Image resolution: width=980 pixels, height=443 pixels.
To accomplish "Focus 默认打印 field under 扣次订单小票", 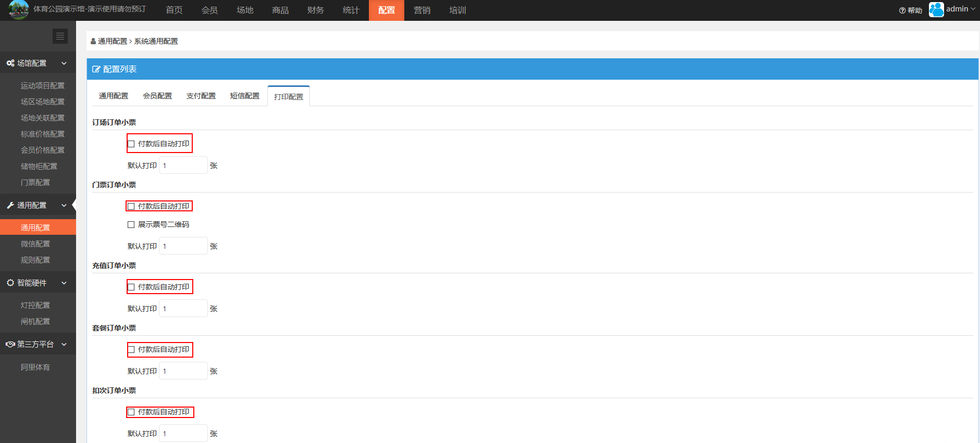I will pyautogui.click(x=183, y=434).
